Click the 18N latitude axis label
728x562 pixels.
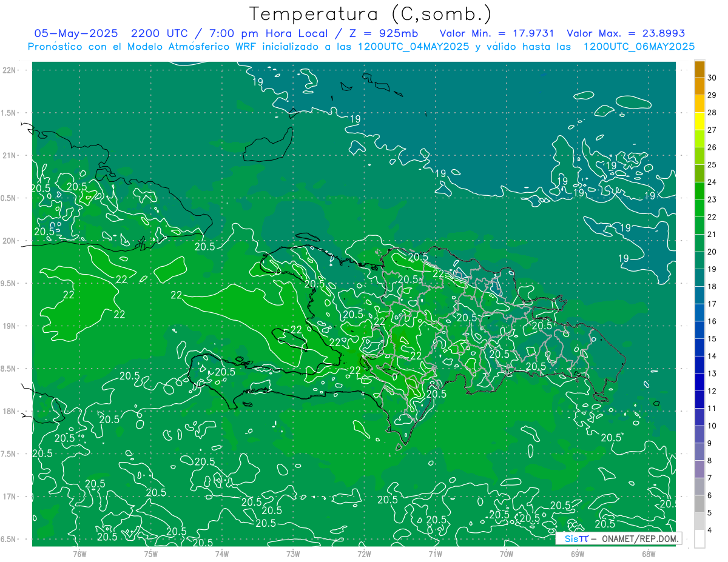pos(8,411)
